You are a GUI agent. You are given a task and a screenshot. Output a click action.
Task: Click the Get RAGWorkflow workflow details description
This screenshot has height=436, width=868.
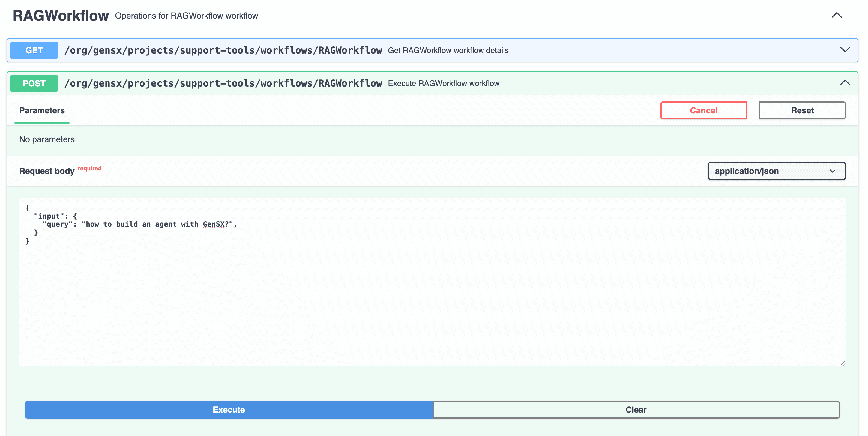pos(448,51)
